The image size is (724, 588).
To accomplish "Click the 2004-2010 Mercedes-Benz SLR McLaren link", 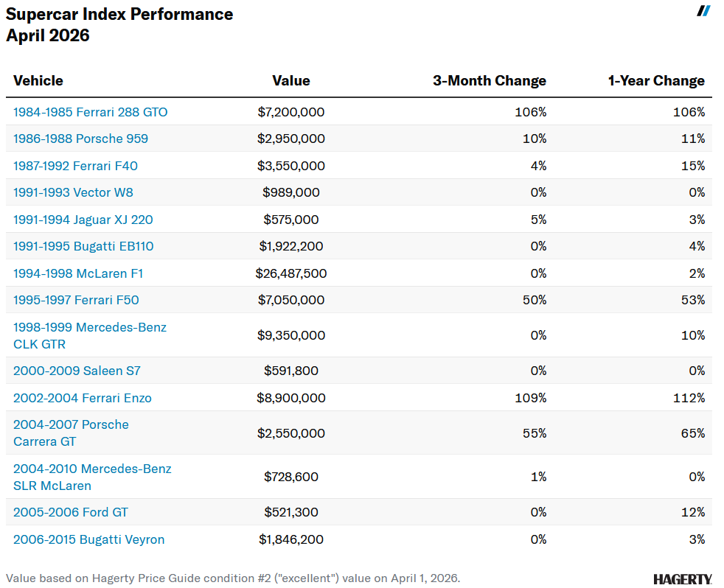I will [92, 477].
